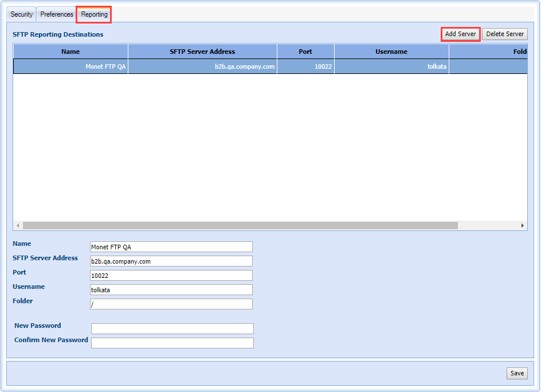
Task: Edit the Port text field
Action: pos(171,276)
